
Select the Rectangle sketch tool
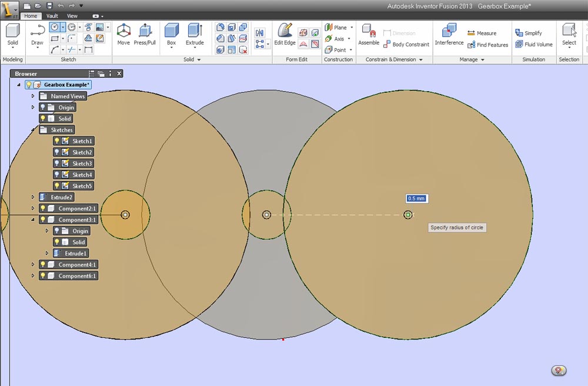(55, 39)
